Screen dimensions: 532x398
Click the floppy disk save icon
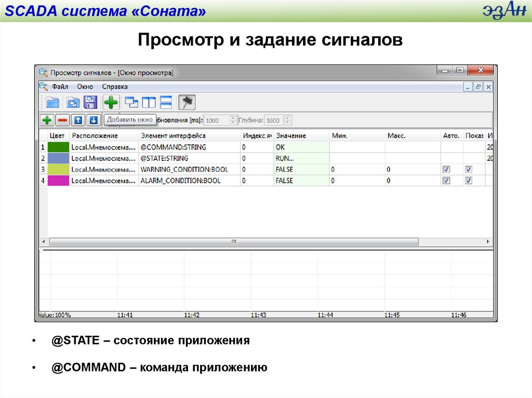(x=91, y=102)
